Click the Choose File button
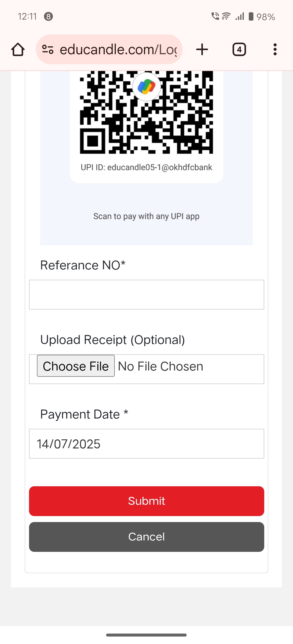Image resolution: width=293 pixels, height=644 pixels. [76, 366]
